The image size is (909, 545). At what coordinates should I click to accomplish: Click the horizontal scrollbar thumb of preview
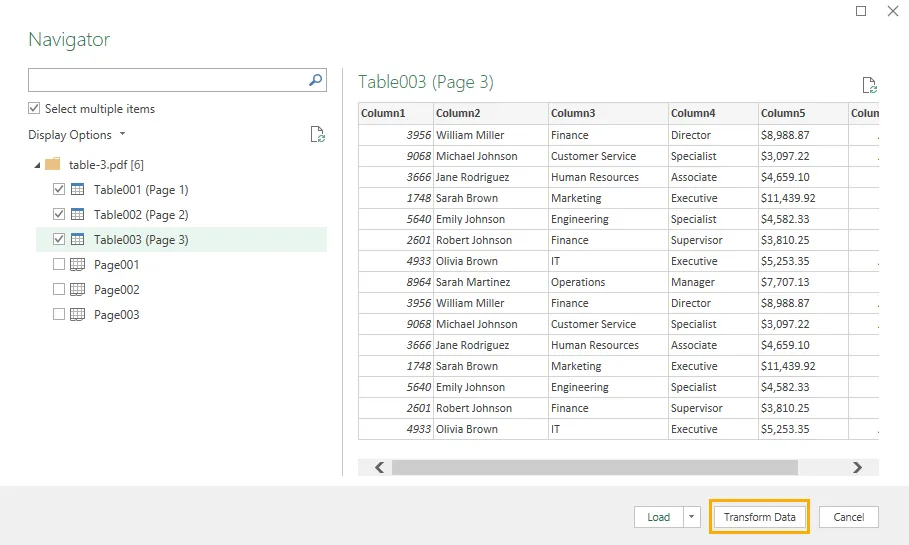[595, 467]
